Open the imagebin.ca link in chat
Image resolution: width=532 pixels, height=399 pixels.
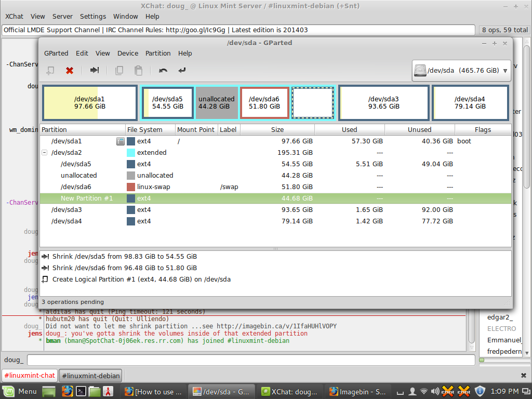276,326
